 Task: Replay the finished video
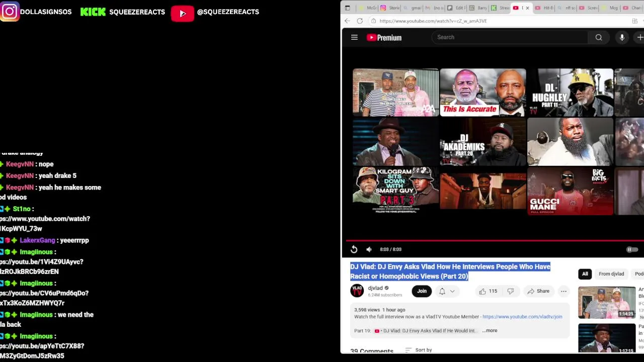point(354,249)
